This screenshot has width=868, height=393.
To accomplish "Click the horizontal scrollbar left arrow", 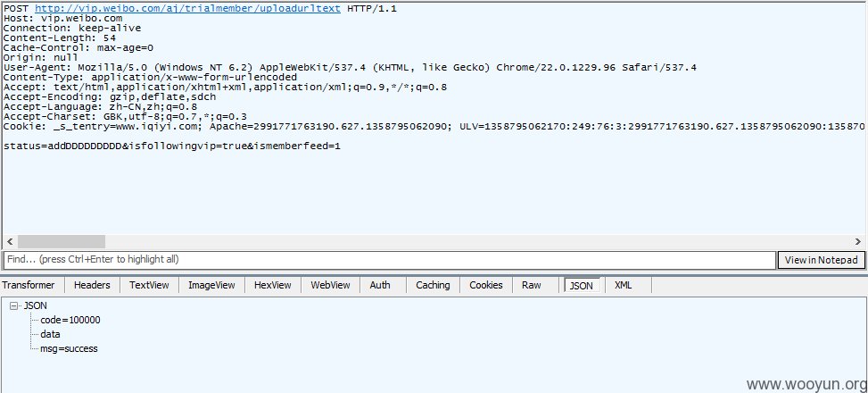I will (x=10, y=242).
